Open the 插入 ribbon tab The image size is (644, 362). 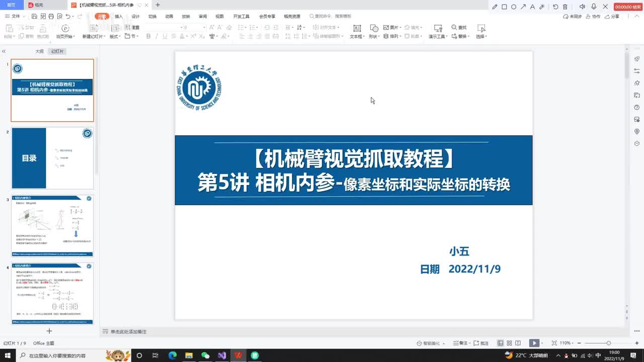[119, 16]
